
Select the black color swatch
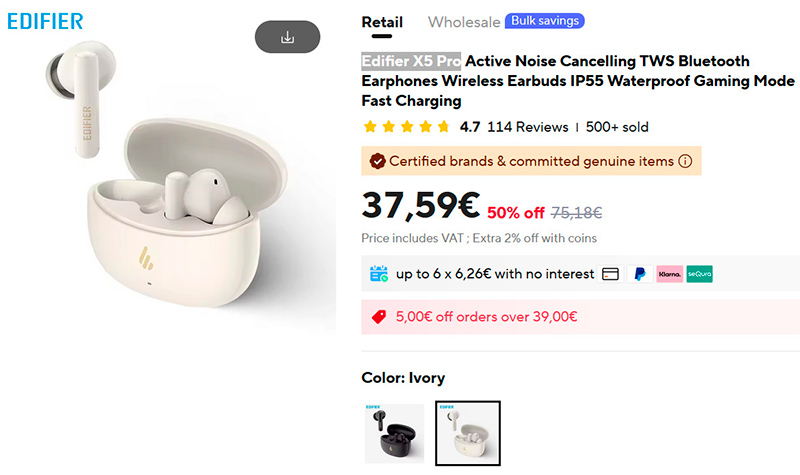point(394,433)
